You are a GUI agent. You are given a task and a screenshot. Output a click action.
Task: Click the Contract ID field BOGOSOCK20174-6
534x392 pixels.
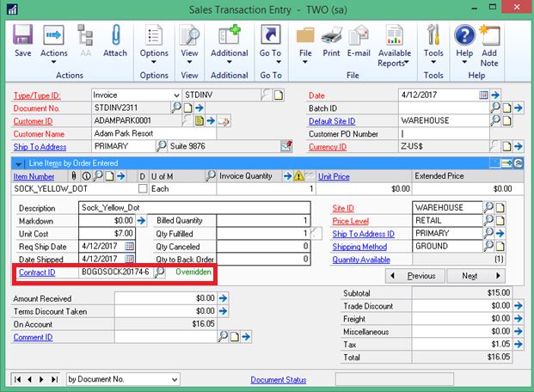[x=116, y=272]
